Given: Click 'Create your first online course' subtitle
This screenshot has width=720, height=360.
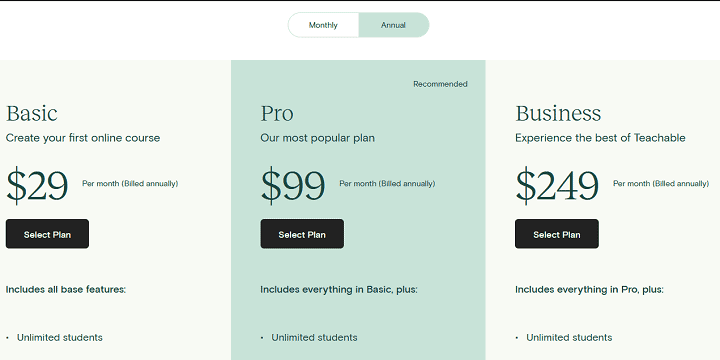Looking at the screenshot, I should [x=83, y=138].
